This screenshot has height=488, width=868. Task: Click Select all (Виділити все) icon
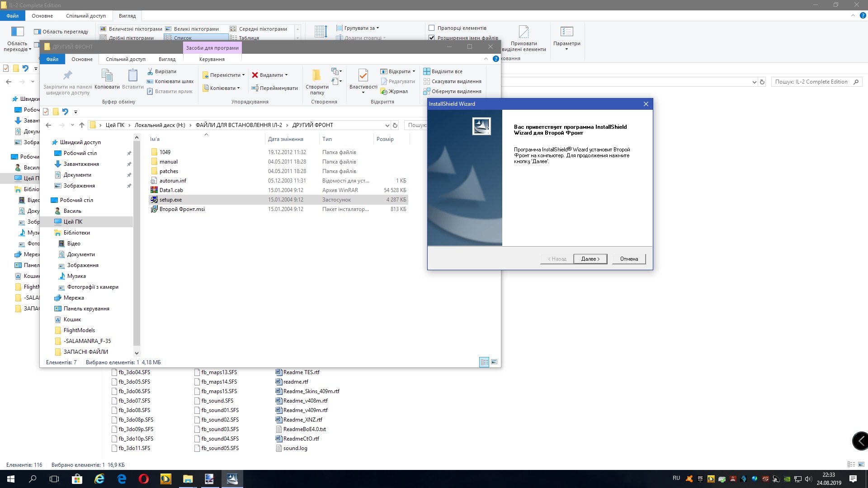coord(426,71)
